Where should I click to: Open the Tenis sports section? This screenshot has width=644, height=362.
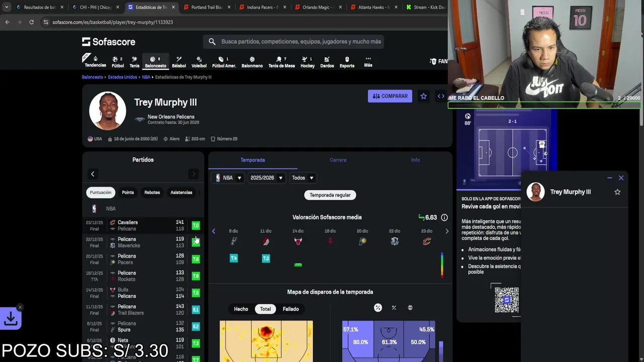click(134, 62)
